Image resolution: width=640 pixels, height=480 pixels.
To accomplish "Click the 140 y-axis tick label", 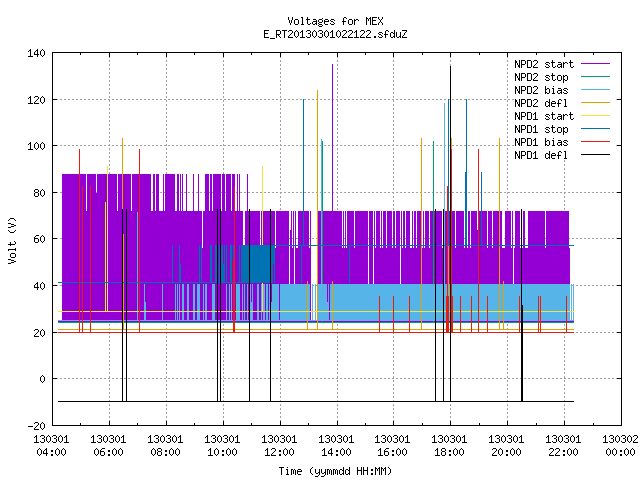I will [x=36, y=53].
